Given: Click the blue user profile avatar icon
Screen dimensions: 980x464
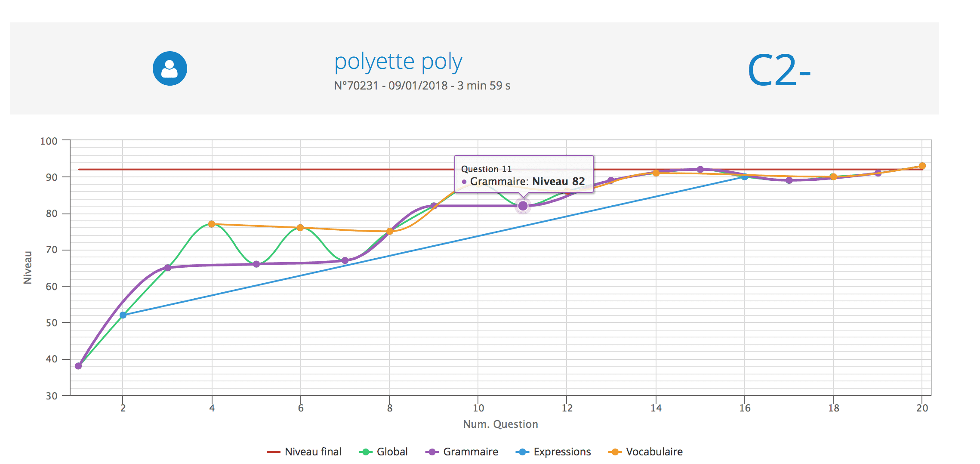Looking at the screenshot, I should pyautogui.click(x=170, y=68).
